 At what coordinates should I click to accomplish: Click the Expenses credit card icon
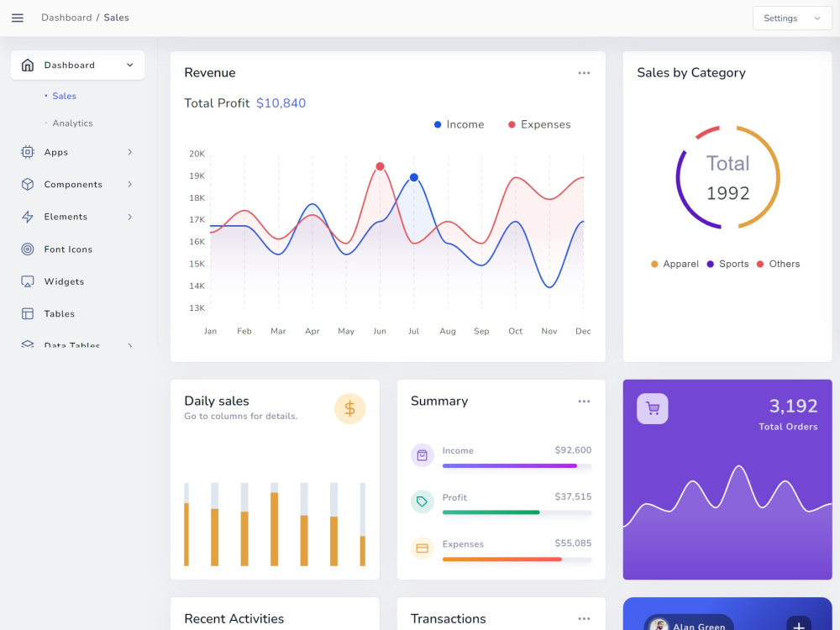click(x=423, y=549)
